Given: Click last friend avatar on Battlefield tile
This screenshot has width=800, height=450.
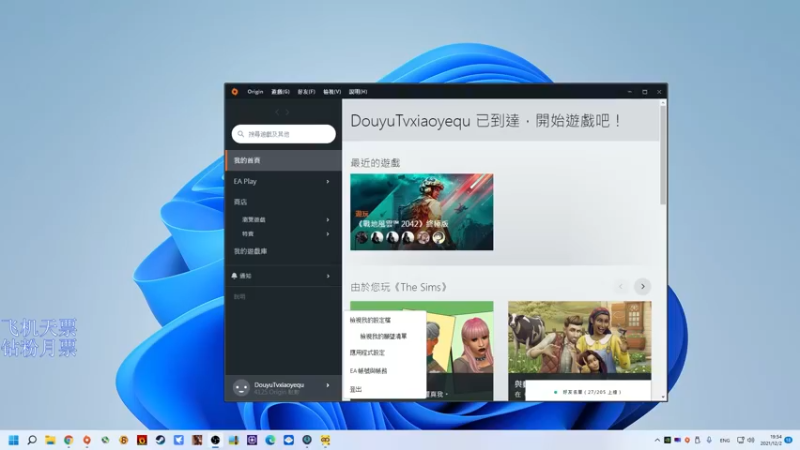Looking at the screenshot, I should 438,237.
